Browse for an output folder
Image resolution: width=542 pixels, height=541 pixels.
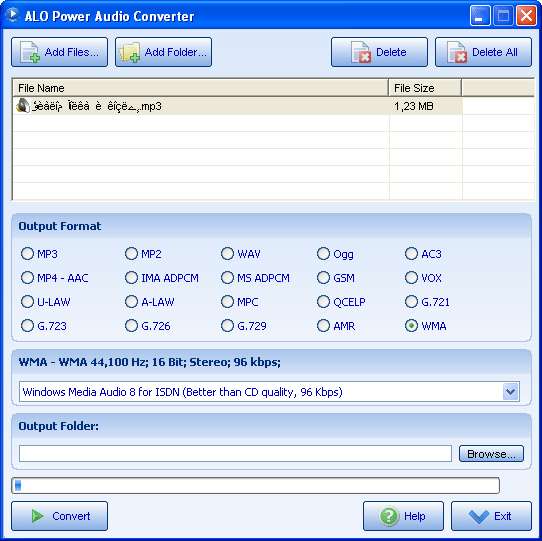[491, 454]
